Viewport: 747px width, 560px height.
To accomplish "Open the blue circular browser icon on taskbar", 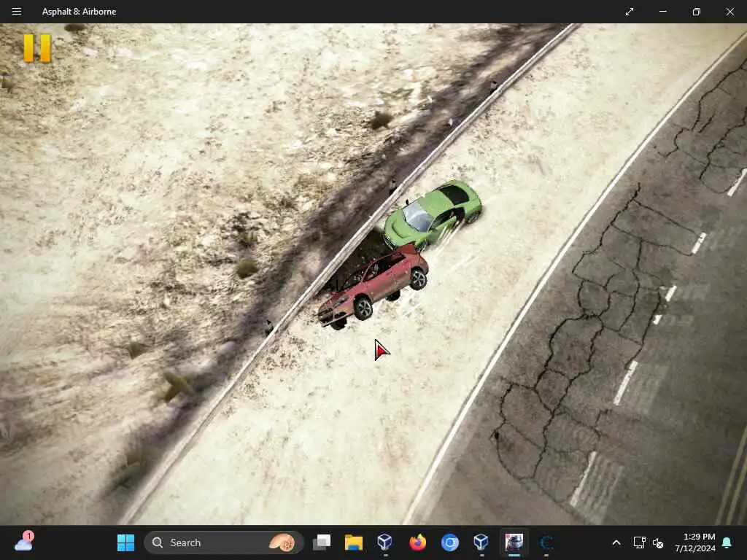I will pos(449,542).
